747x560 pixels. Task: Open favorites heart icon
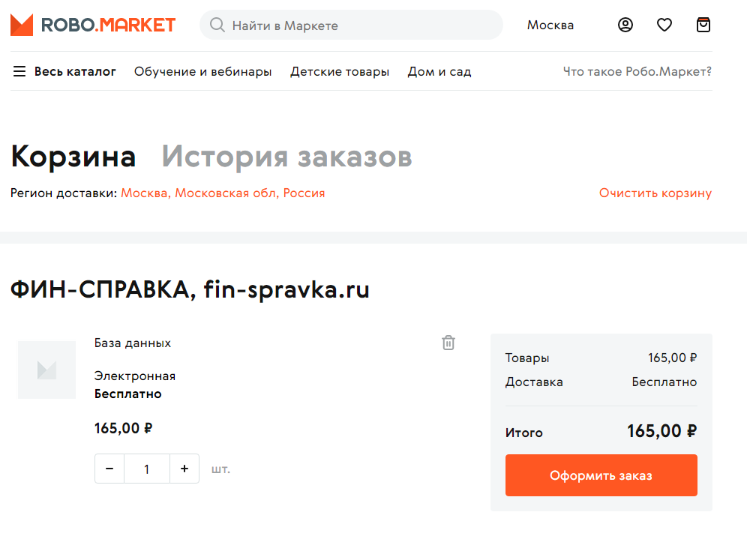[x=664, y=25]
